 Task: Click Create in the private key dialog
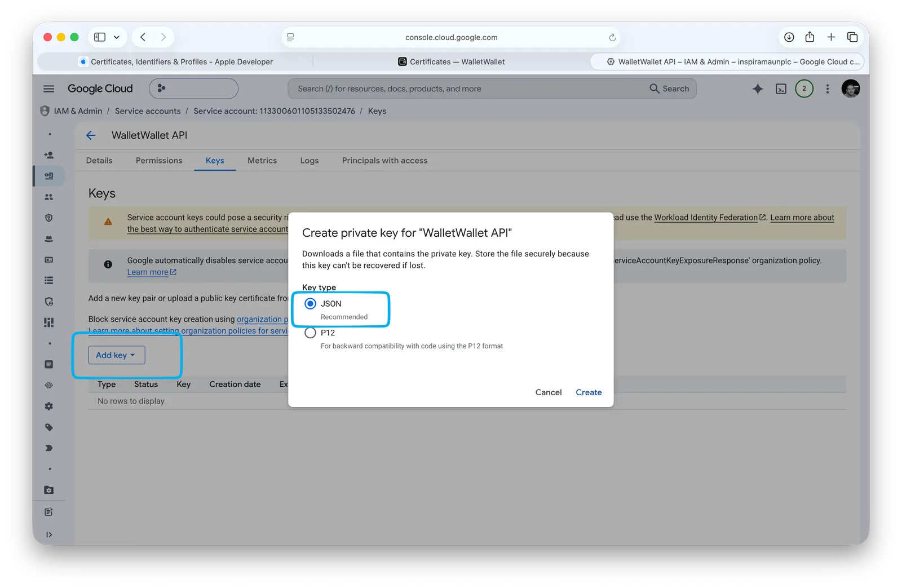pyautogui.click(x=589, y=392)
